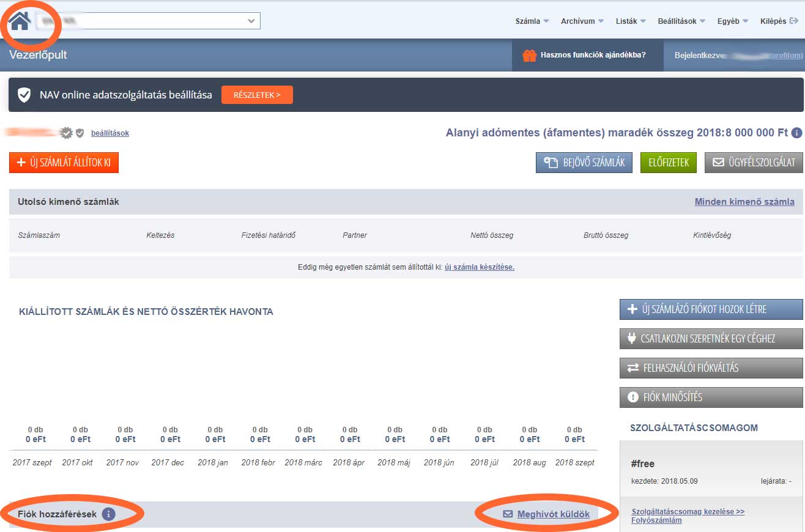Click FELHASZNÁLÓI FIÓKVÁLTÁS button
The width and height of the screenshot is (805, 532).
(x=711, y=368)
